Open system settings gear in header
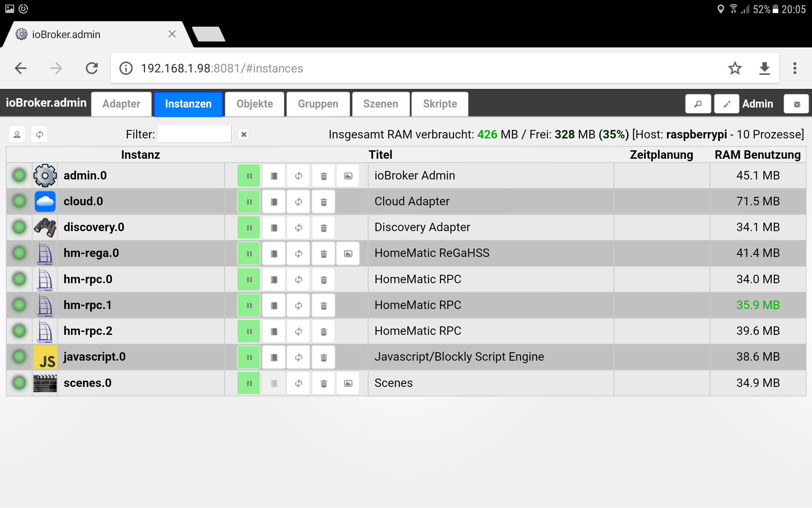The image size is (812, 508). click(x=796, y=104)
